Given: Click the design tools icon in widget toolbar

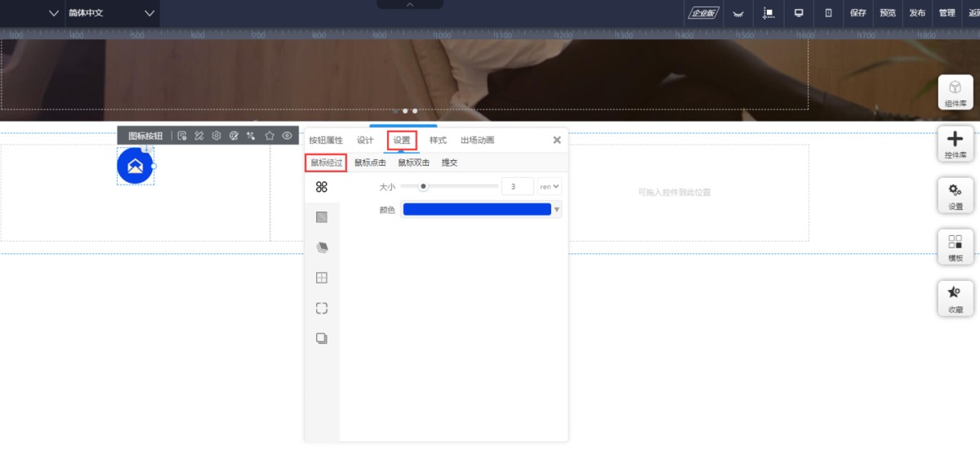Looking at the screenshot, I should coord(199,136).
